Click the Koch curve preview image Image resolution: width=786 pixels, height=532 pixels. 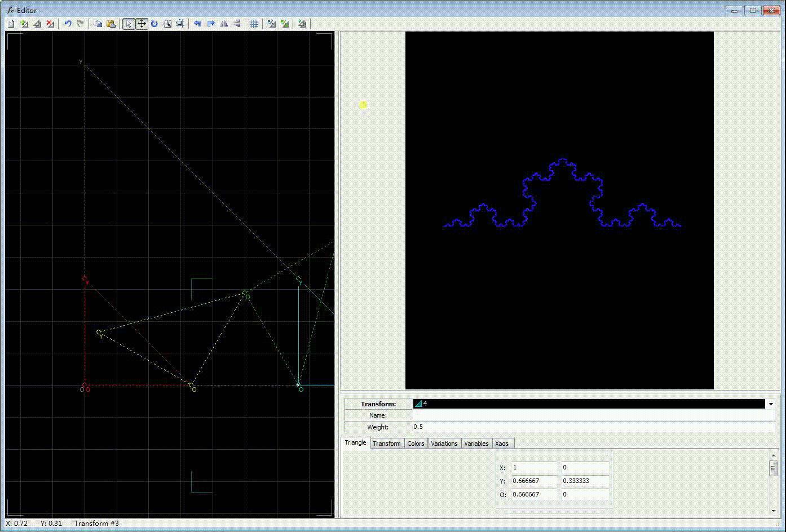click(559, 210)
